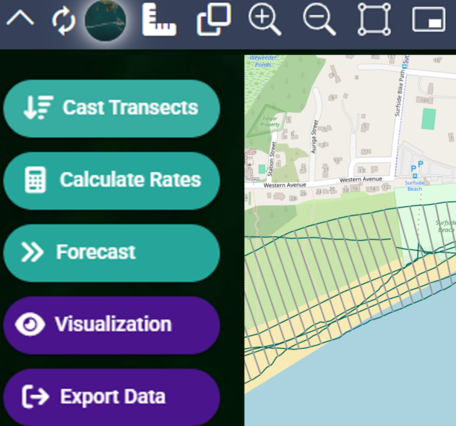Select the bounding box extent tool
This screenshot has width=456, height=426.
(374, 19)
